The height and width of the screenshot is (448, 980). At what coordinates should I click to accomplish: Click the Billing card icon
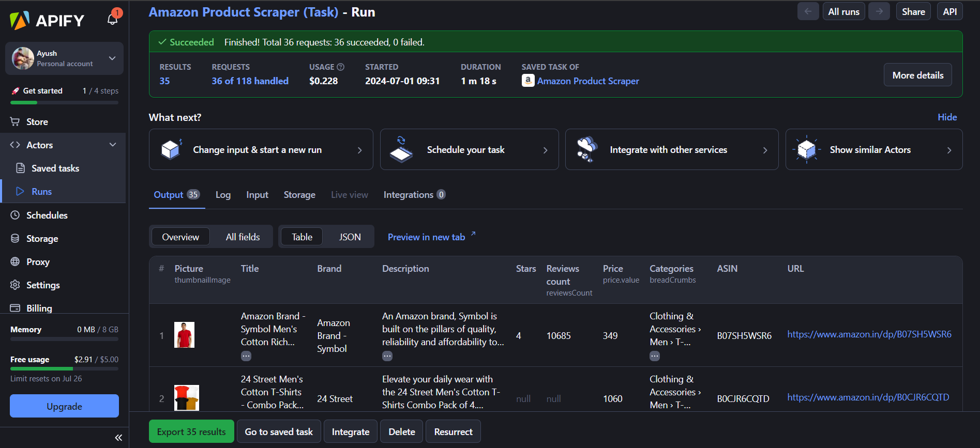click(x=15, y=308)
